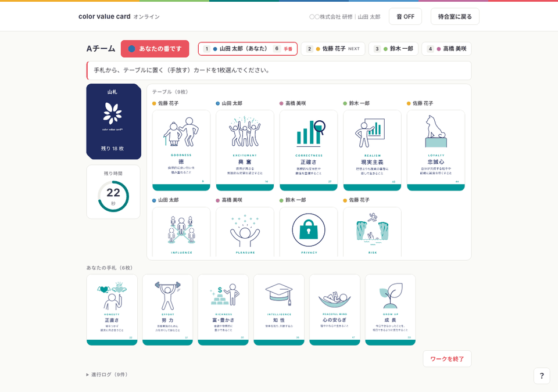Viewport: 558px width, 392px height.
Task: Click the 正確さ correctness table card
Action: coord(309,150)
